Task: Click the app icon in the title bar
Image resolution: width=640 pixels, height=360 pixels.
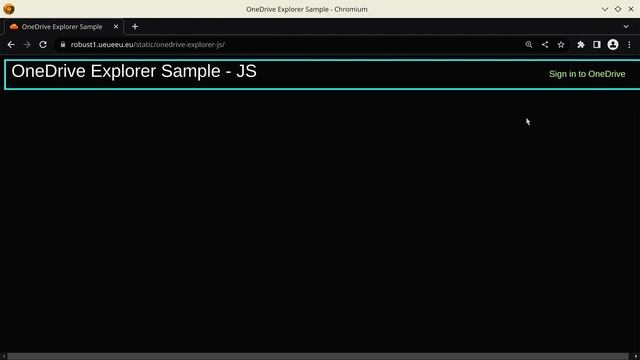Action: pos(9,9)
